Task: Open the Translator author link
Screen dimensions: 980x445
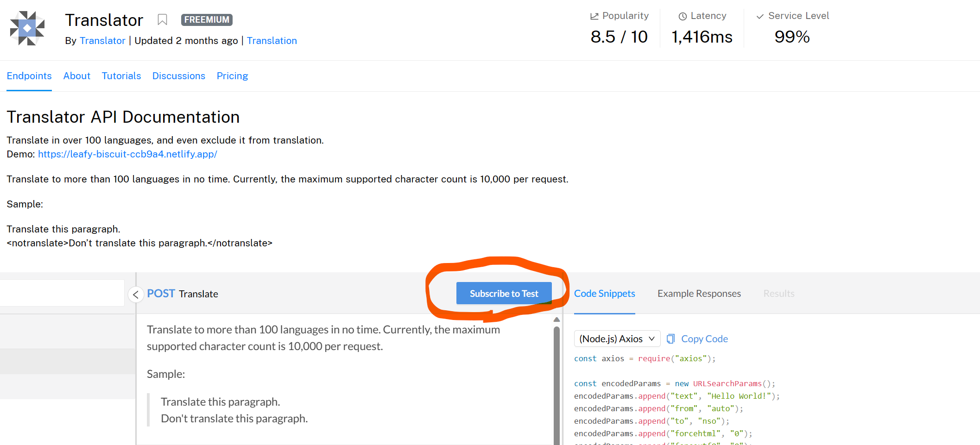Action: [x=102, y=41]
